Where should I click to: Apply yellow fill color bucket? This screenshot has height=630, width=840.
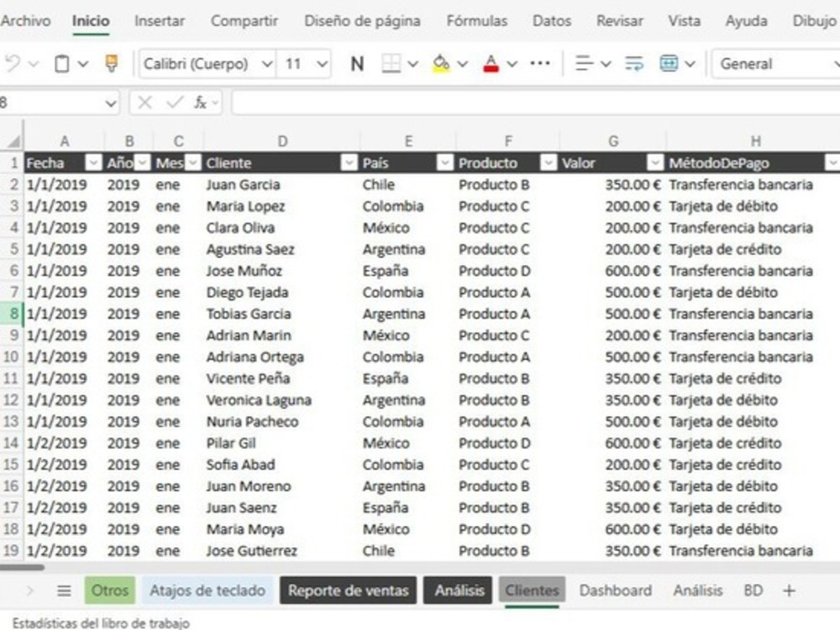(x=441, y=64)
